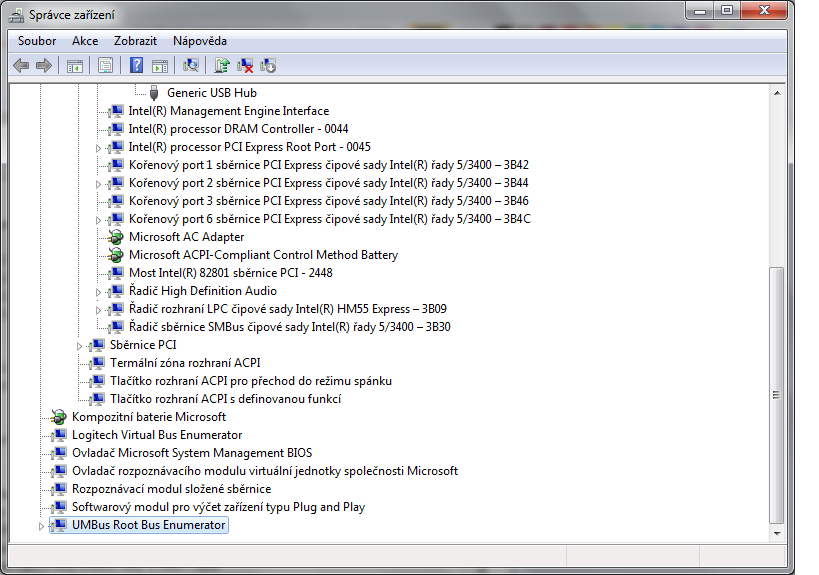Screen dimensions: 819x575
Task: Scan for hardware changes icon
Action: coord(191,65)
